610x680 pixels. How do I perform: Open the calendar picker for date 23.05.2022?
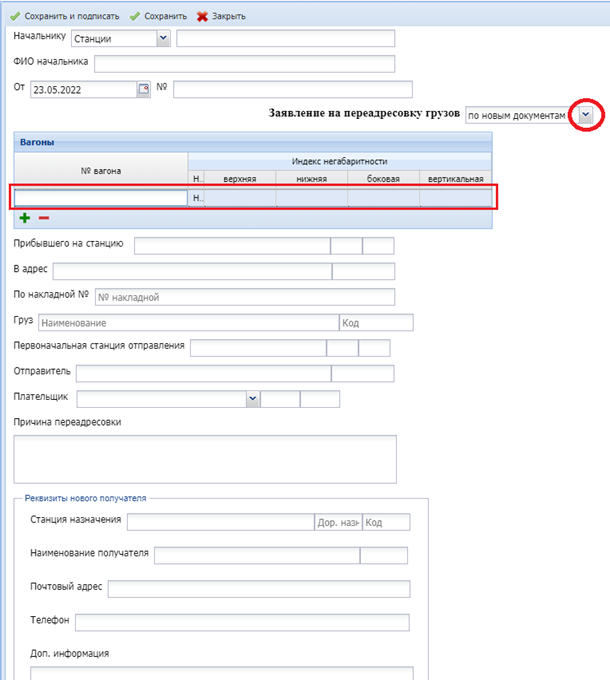coord(144,89)
